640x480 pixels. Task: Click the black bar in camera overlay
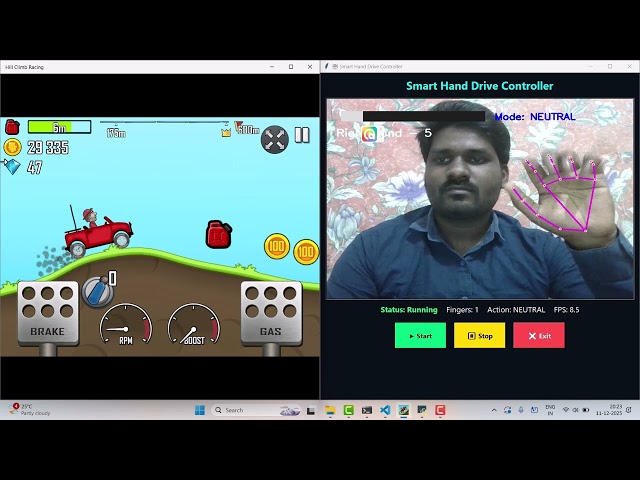click(x=424, y=116)
